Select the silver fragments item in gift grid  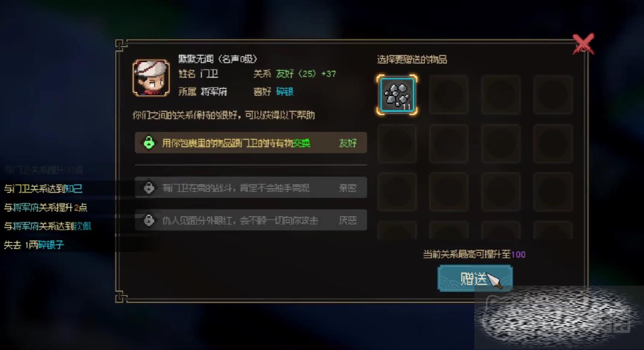[397, 95]
